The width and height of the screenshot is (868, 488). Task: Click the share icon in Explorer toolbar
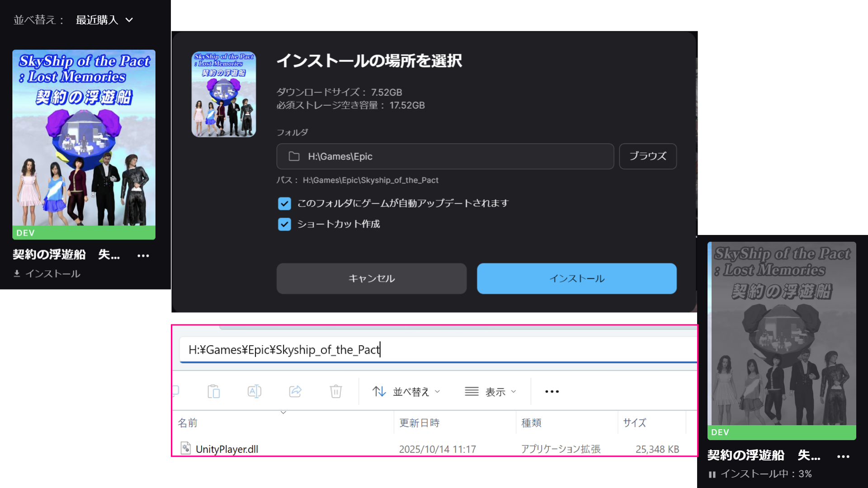295,391
